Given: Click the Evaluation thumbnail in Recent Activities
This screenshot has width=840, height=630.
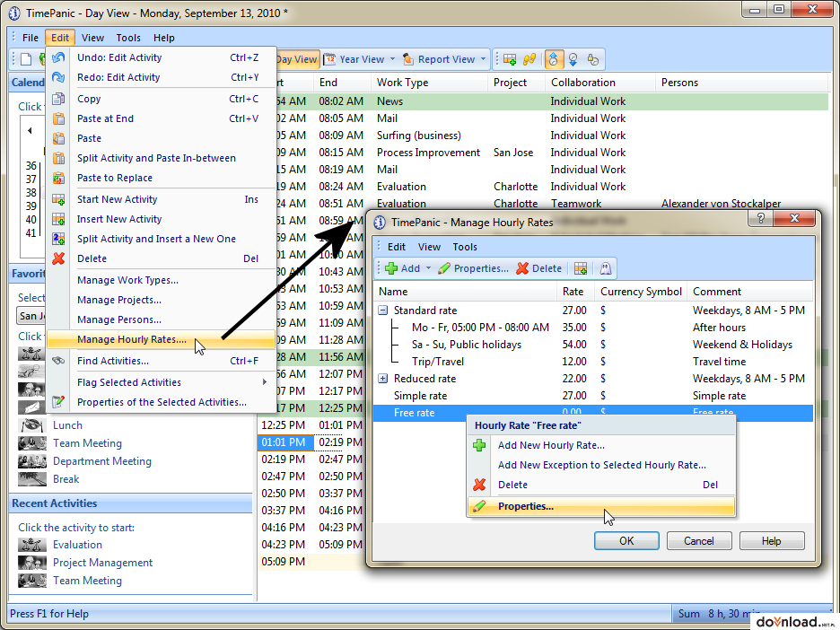Looking at the screenshot, I should [32, 545].
